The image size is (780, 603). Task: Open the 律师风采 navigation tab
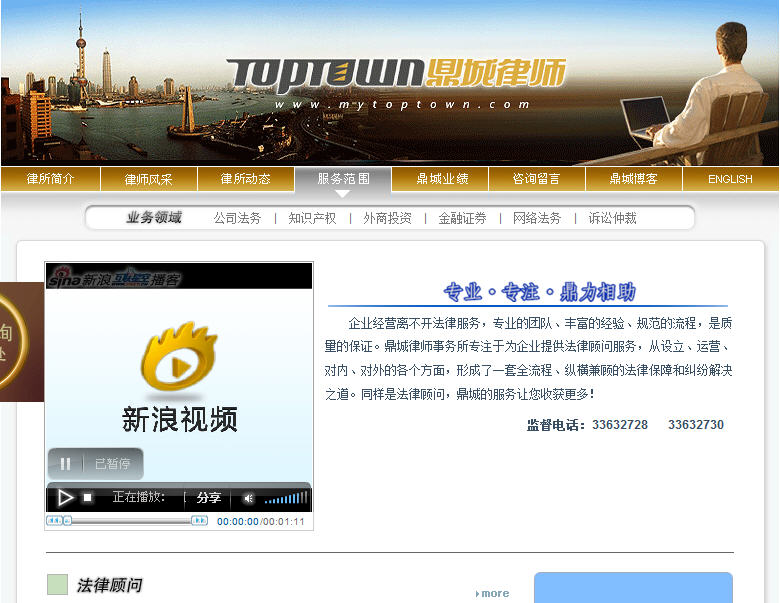coord(148,179)
